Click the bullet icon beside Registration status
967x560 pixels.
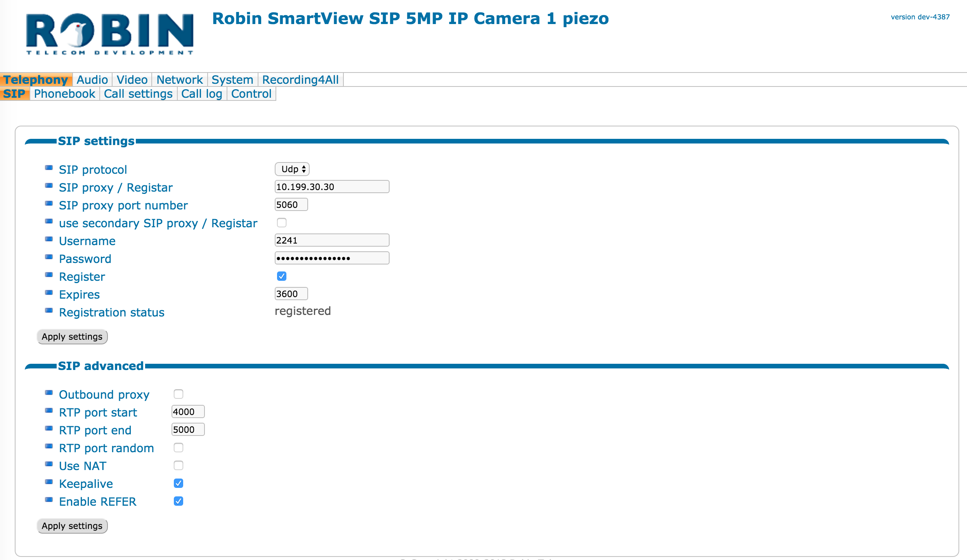tap(49, 311)
